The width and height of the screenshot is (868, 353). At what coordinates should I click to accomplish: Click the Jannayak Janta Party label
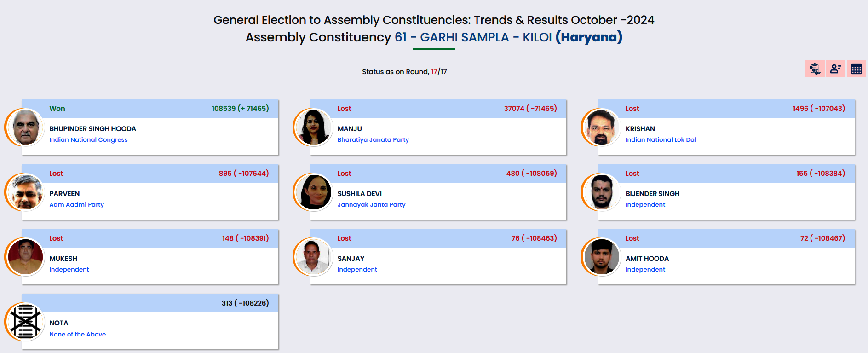[x=371, y=205]
